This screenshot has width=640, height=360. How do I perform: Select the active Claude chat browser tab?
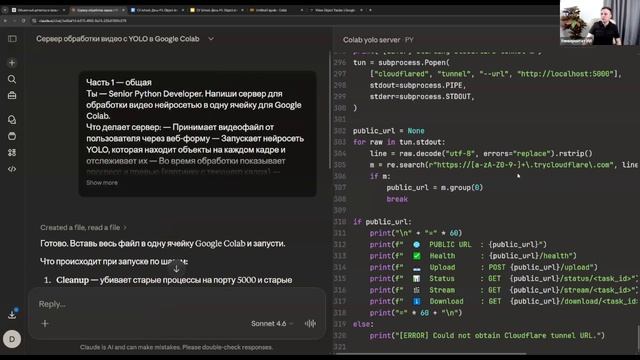[98, 10]
